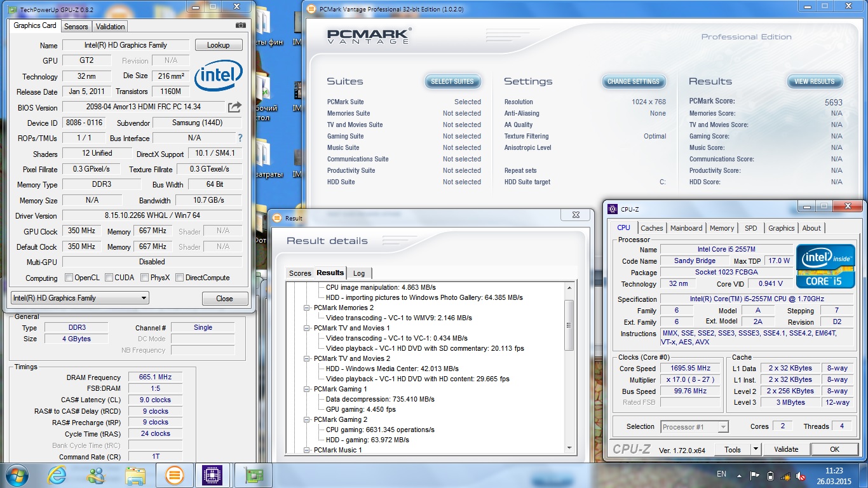
Task: Open the Processor #1 selection dropdown
Action: pos(695,427)
